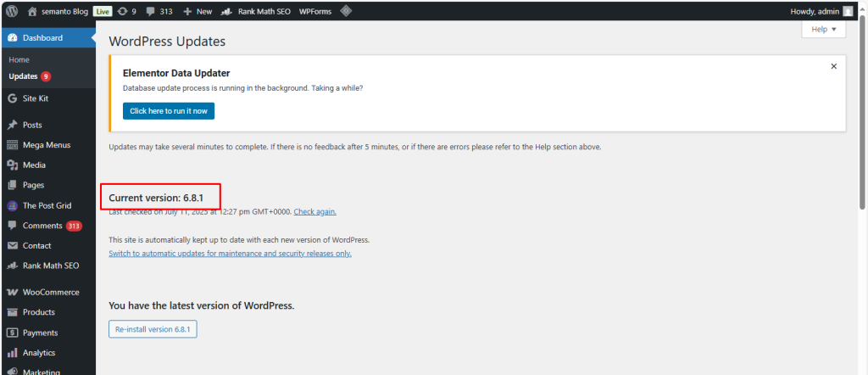
Task: Select Home under Dashboard menu
Action: (x=19, y=59)
